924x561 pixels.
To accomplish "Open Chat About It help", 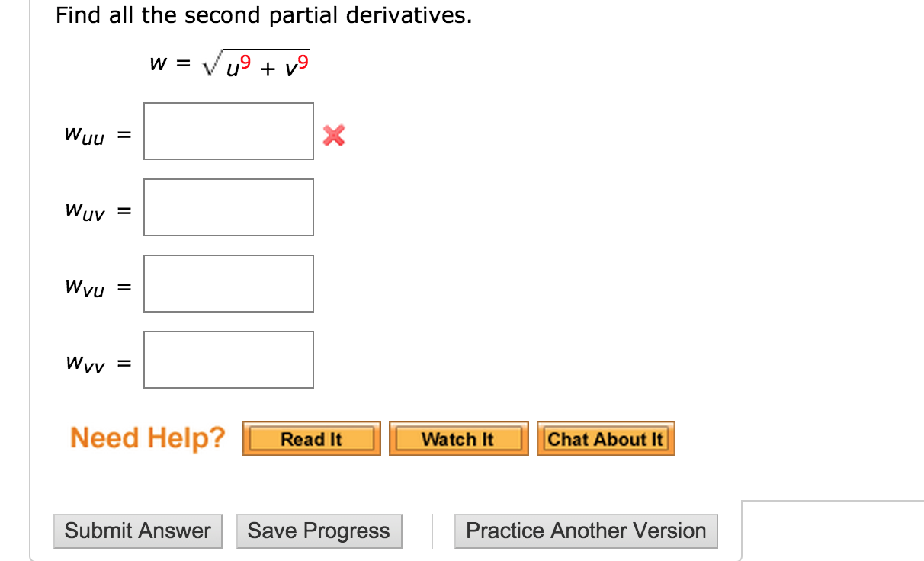I will (605, 439).
